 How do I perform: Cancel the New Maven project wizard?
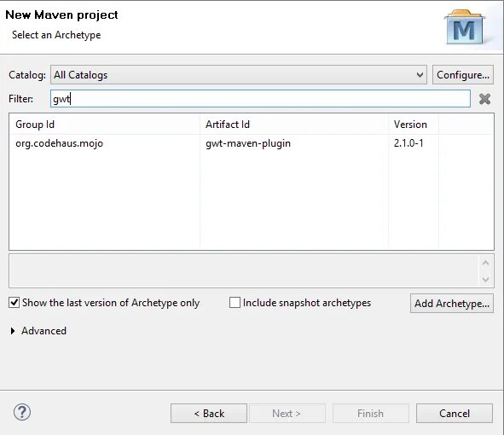point(455,413)
